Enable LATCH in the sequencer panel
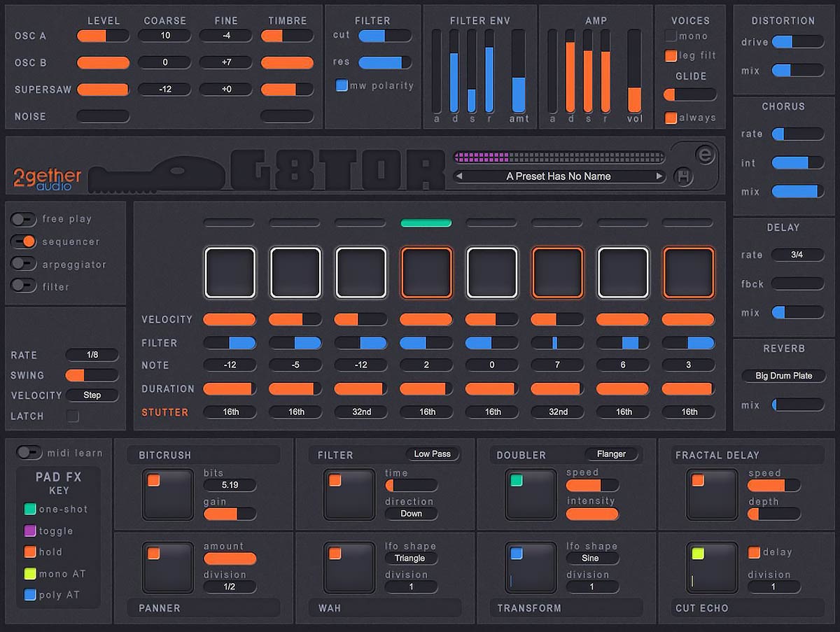840x632 pixels. 72,416
